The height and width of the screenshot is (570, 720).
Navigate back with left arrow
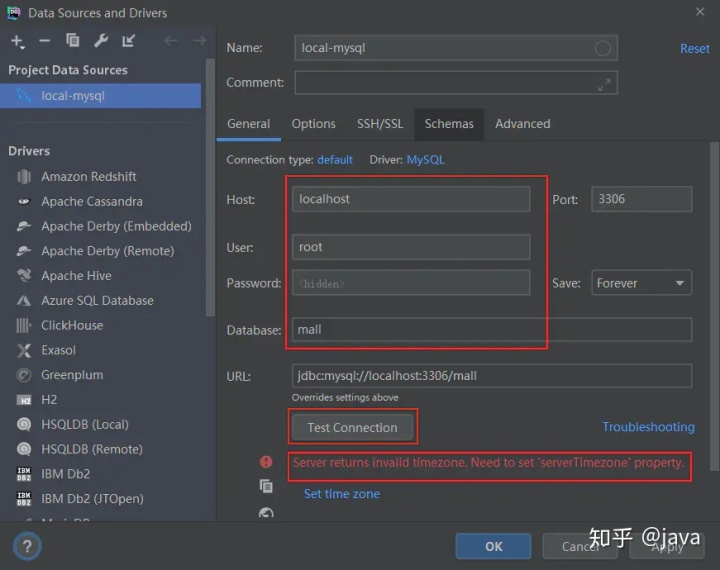(x=171, y=40)
